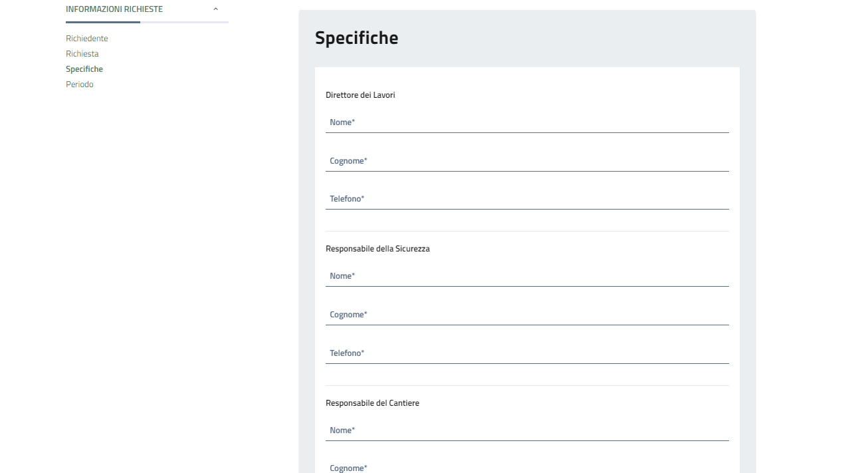Focus Responsabile del Cantiere Nome field
868x473 pixels.
(526, 430)
